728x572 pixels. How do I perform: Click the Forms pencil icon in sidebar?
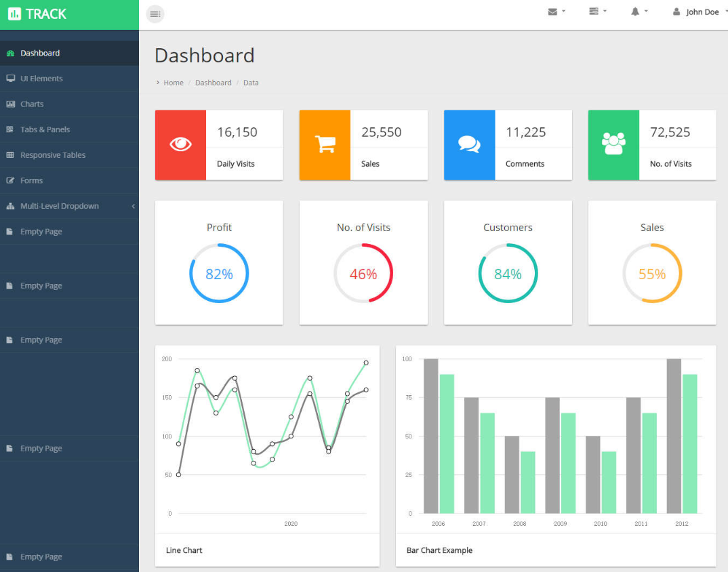(x=10, y=181)
